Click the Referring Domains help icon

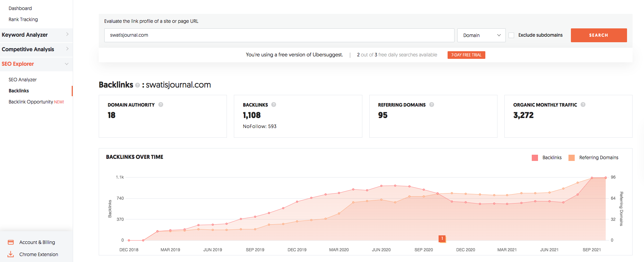pos(432,105)
